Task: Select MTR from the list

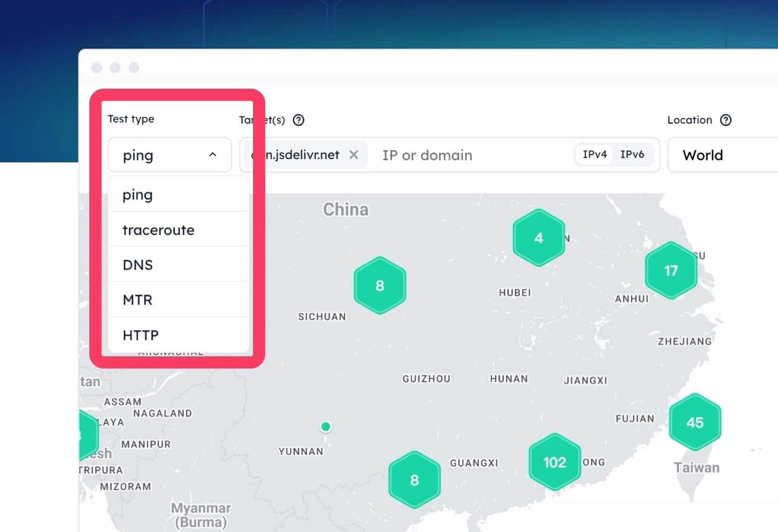Action: point(179,299)
